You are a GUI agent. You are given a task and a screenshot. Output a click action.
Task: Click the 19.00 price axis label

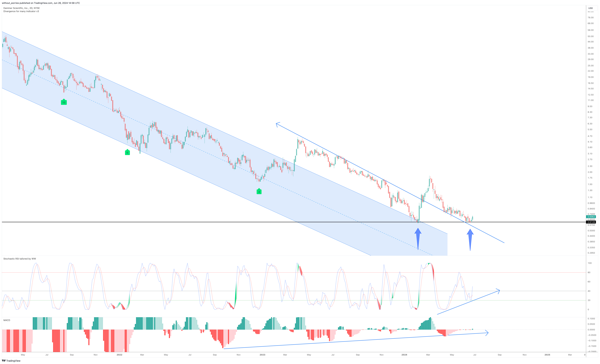[591, 77]
